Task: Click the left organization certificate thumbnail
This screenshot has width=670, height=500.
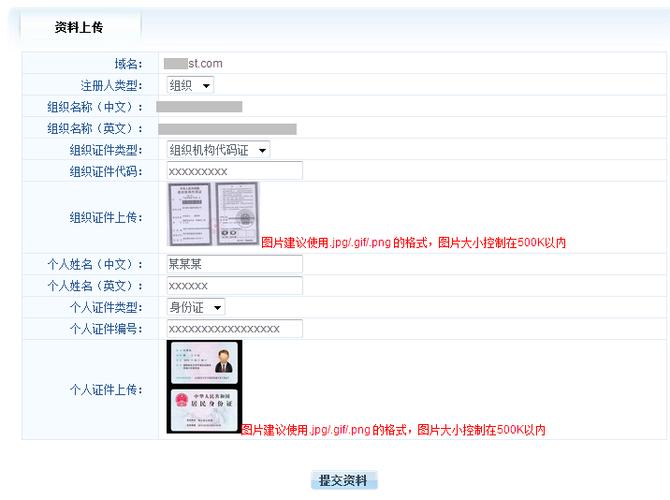Action: point(190,214)
